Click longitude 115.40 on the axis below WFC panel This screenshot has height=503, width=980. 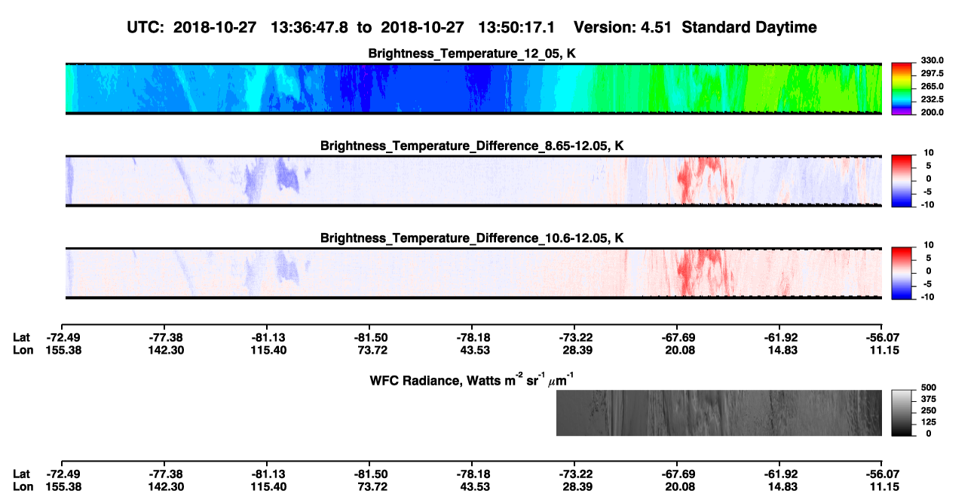point(267,486)
